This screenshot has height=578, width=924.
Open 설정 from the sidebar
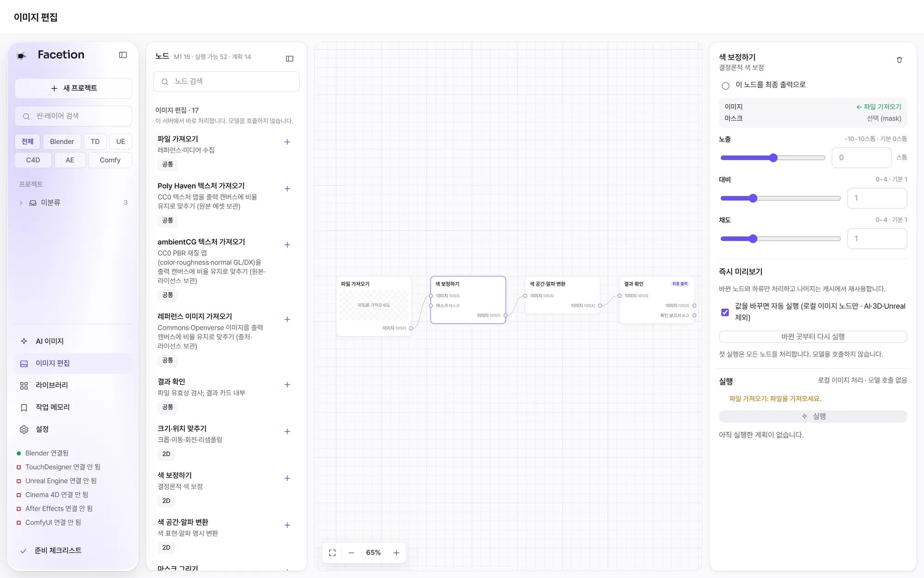tap(73, 429)
